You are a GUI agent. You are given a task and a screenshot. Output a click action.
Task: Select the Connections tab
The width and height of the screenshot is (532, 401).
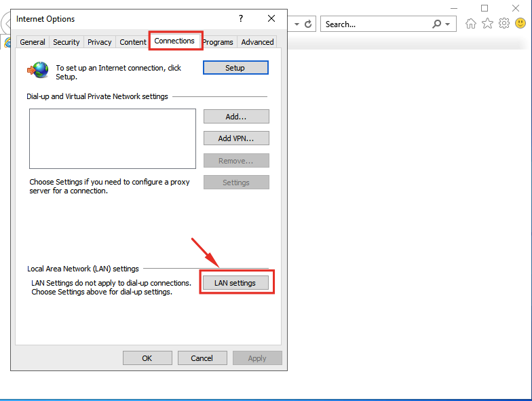[x=174, y=41]
